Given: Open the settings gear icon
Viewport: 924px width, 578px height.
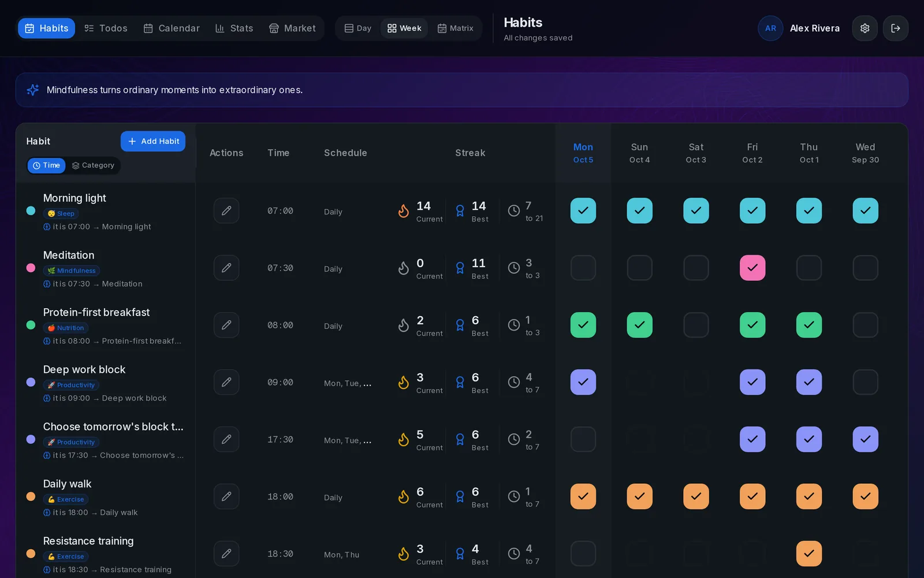Looking at the screenshot, I should (865, 28).
